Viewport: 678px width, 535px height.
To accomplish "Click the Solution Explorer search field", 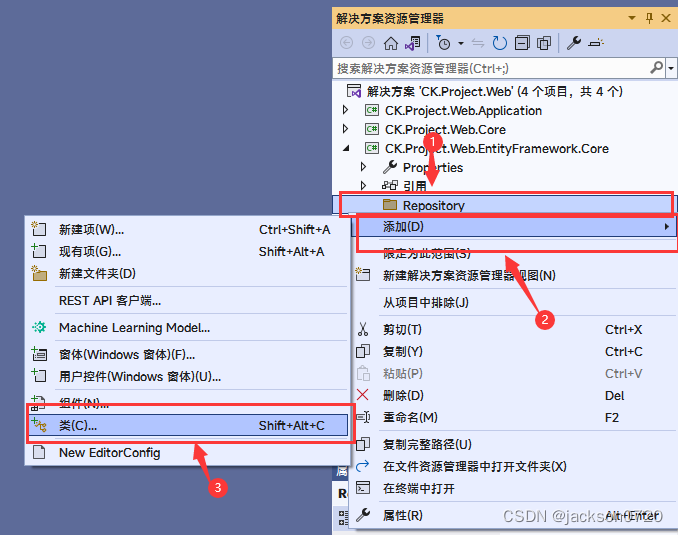I will (492, 68).
